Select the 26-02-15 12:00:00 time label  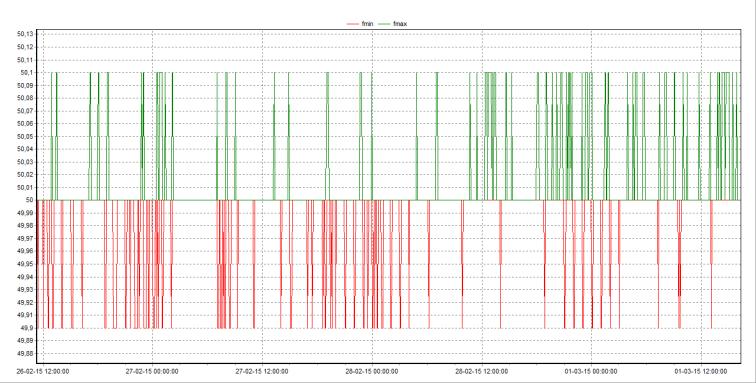tap(42, 371)
